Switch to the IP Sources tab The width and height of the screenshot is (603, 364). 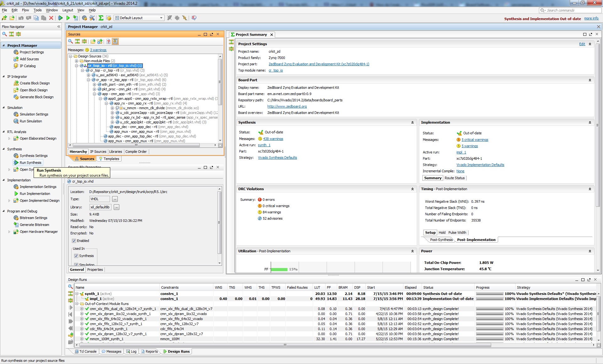[x=98, y=152]
